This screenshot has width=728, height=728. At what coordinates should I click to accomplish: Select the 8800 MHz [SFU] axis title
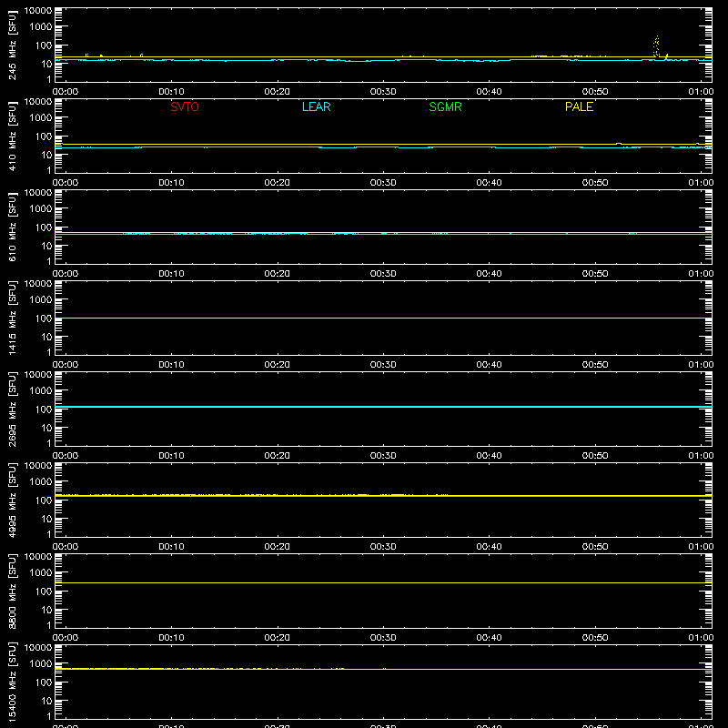[12, 591]
